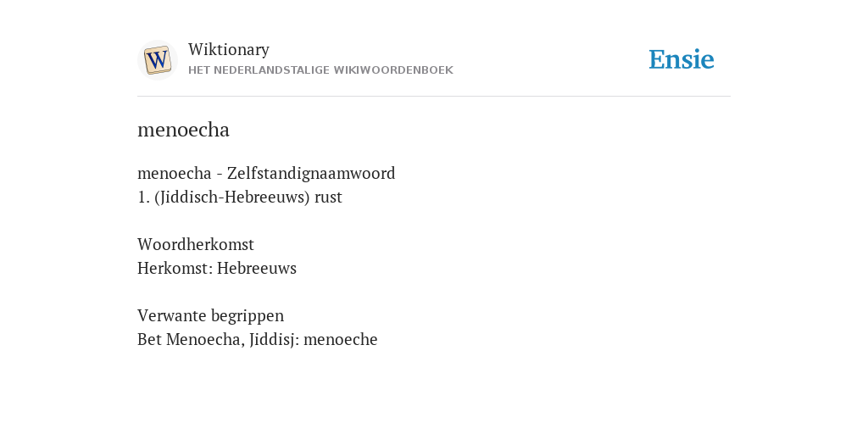Click the word 'Zelfstandignaamwoord'
Viewport: 868px width, 434px height.
click(x=311, y=173)
